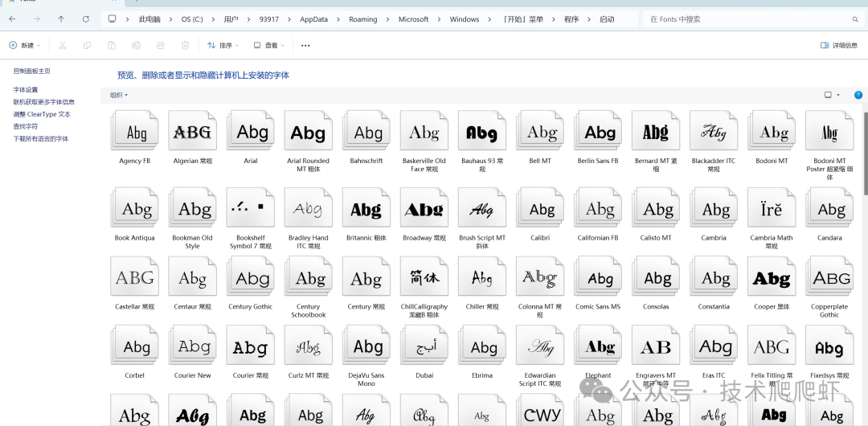Select the Broadway font icon
The width and height of the screenshot is (868, 426).
tap(424, 208)
